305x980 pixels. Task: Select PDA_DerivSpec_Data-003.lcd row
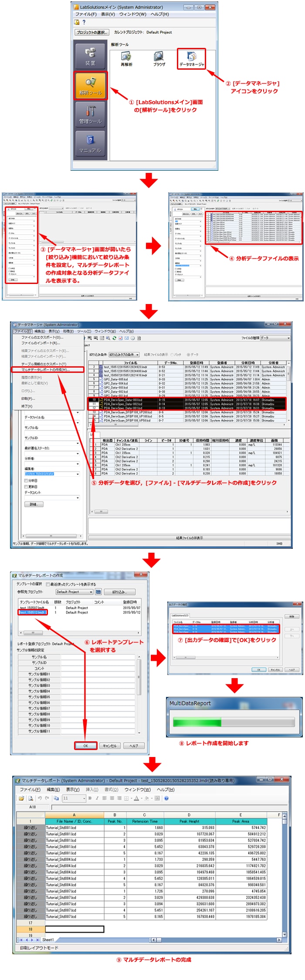[x=187, y=400]
